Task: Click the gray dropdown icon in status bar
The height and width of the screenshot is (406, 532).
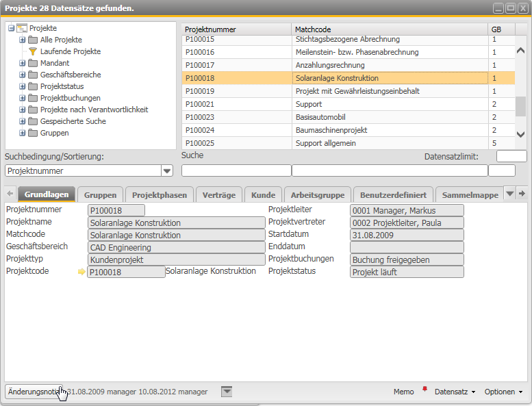Action: [x=227, y=391]
